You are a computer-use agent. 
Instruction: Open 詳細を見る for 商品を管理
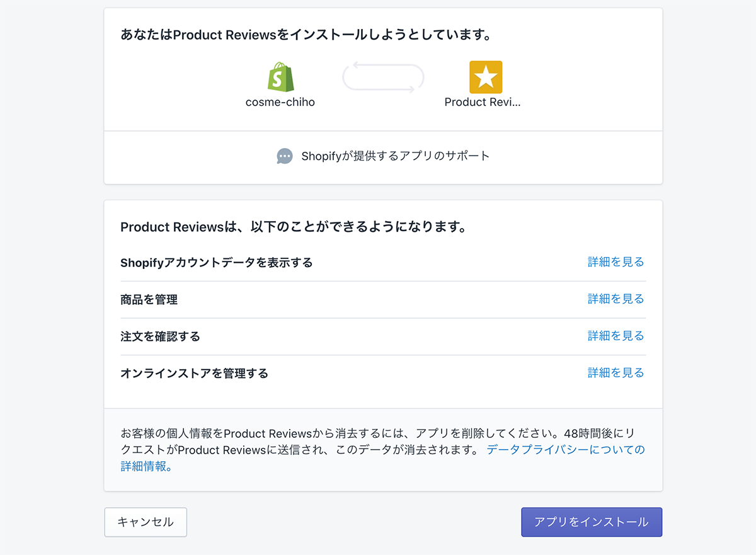(616, 299)
